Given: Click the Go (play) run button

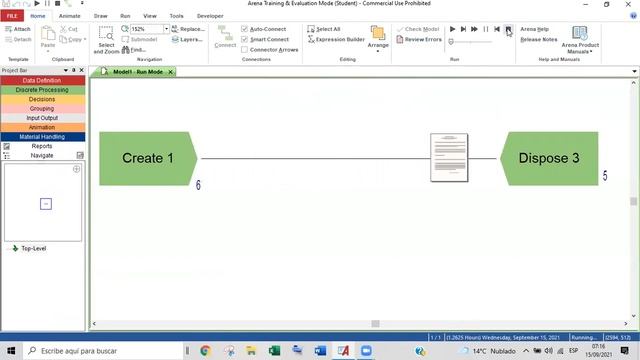Looking at the screenshot, I should (452, 29).
